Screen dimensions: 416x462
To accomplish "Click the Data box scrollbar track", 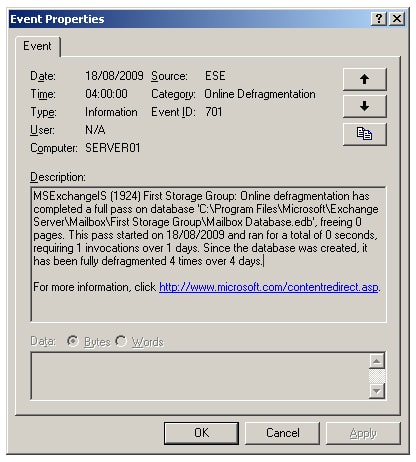I will (x=377, y=376).
